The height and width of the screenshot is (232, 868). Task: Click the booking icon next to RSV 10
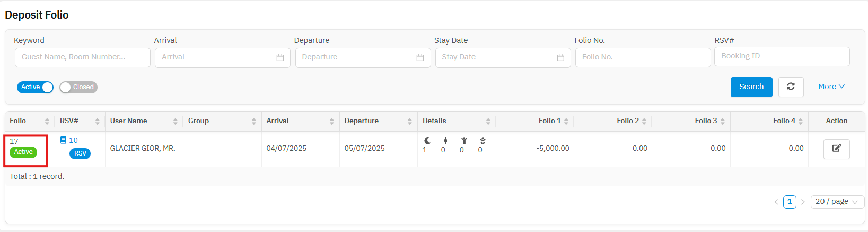63,140
